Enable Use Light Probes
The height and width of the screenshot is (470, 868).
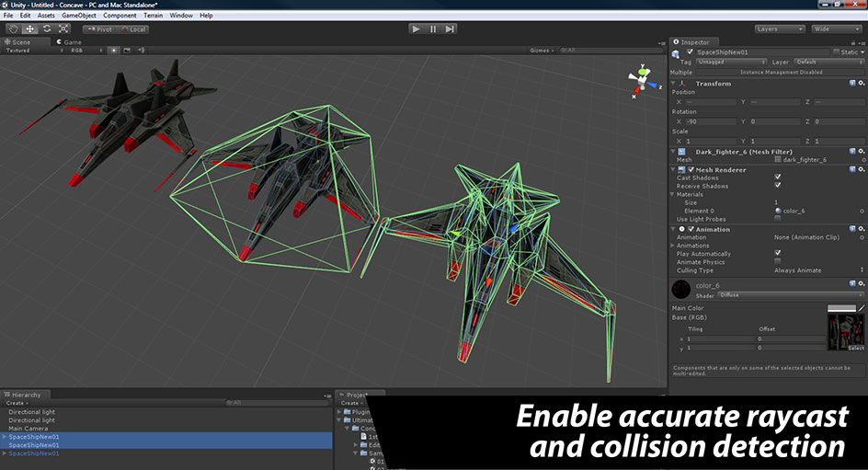(777, 219)
